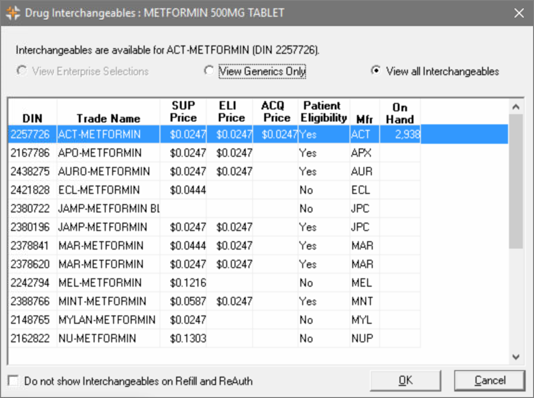Select the MYLAN-METFORMIN row
Viewport: 534px width, 398px height.
(215, 320)
